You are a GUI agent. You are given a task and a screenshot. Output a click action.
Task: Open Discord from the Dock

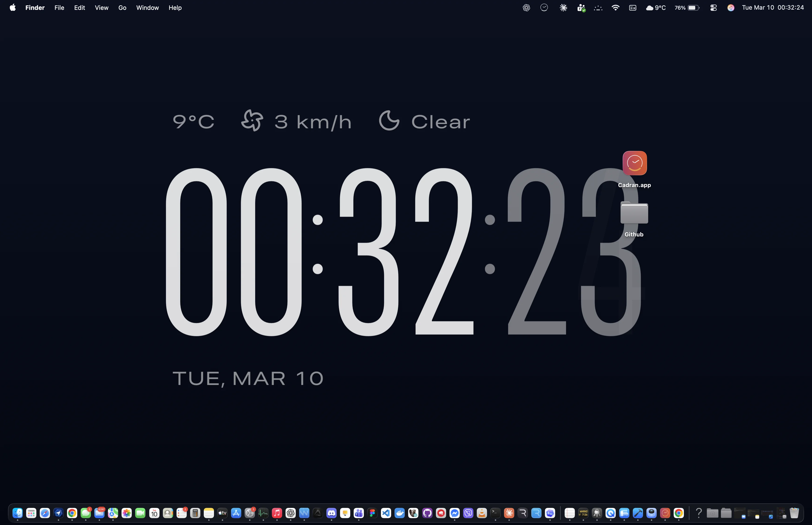(x=332, y=513)
